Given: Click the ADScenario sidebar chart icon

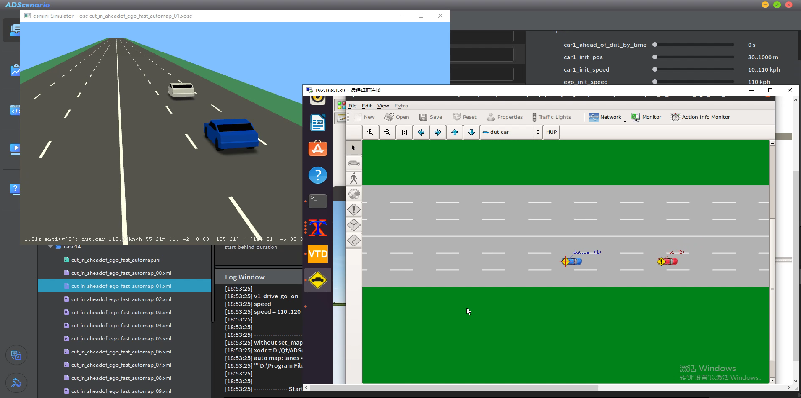Looking at the screenshot, I should 15,70.
